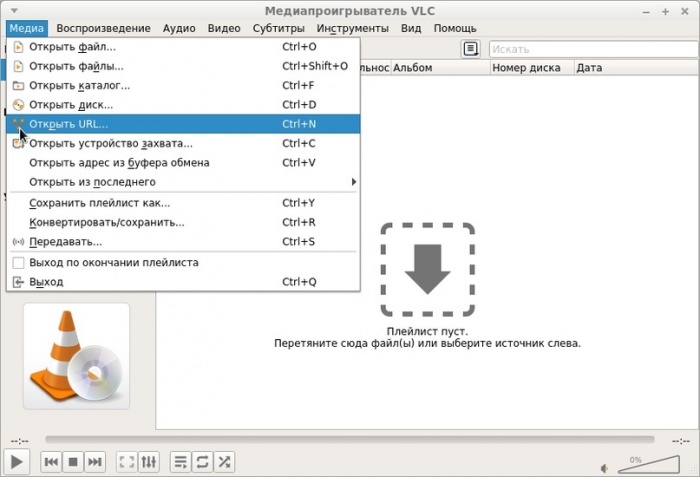Skip to next track button
Viewport: 700px width, 477px height.
coord(95,461)
